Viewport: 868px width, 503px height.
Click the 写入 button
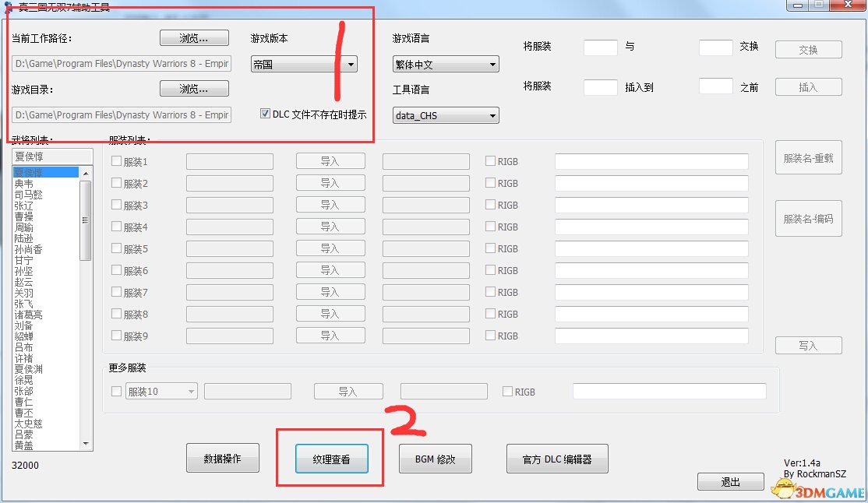pyautogui.click(x=808, y=345)
